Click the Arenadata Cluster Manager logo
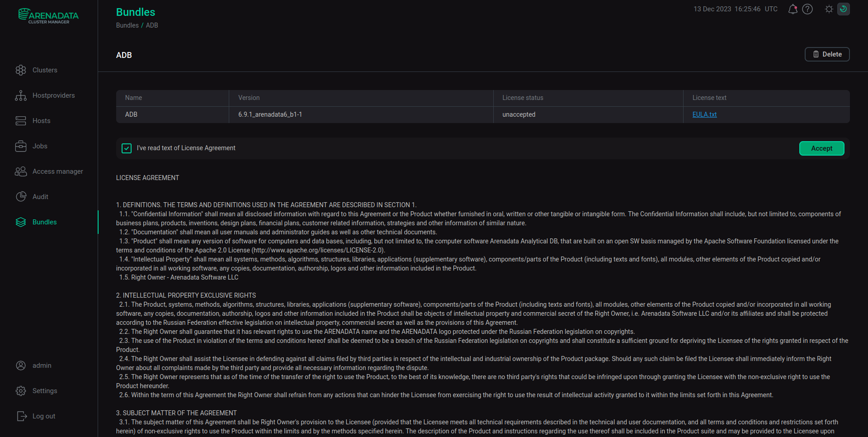 tap(48, 16)
